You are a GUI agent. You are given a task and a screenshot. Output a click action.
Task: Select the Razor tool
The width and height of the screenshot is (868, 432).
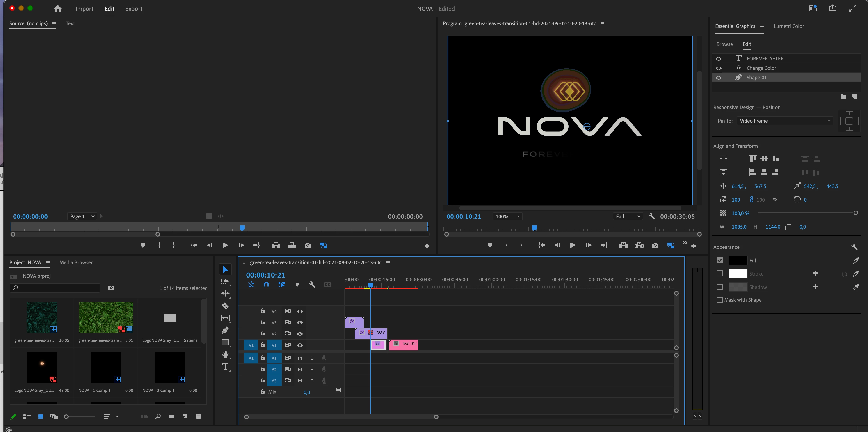[x=225, y=306]
